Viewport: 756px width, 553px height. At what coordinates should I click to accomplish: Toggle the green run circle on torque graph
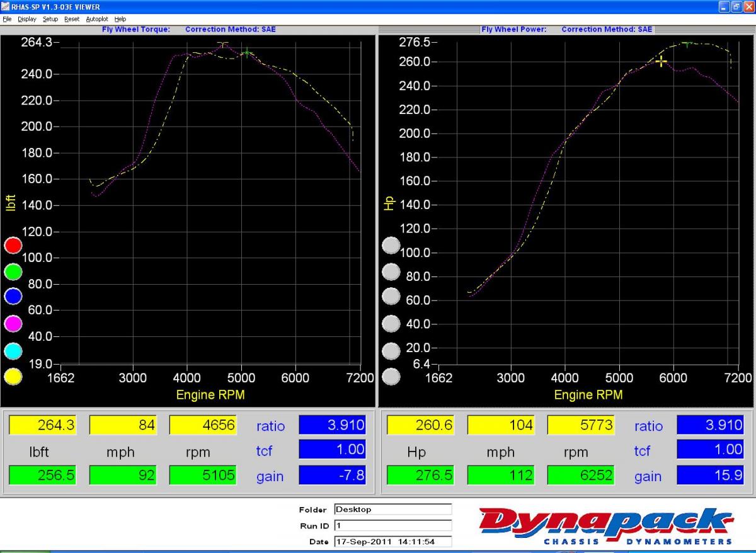(13, 271)
